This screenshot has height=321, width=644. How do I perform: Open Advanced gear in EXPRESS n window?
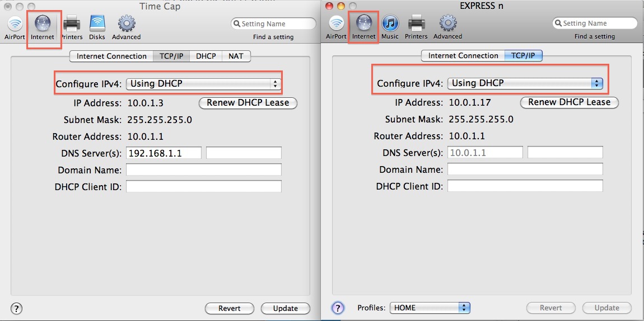point(447,27)
